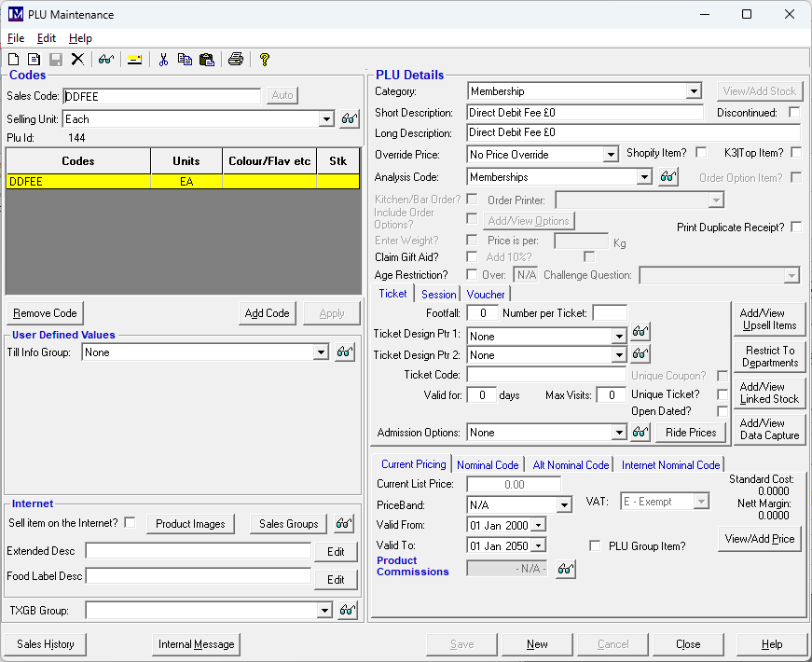
Task: Click the Add Code button
Action: [x=267, y=313]
